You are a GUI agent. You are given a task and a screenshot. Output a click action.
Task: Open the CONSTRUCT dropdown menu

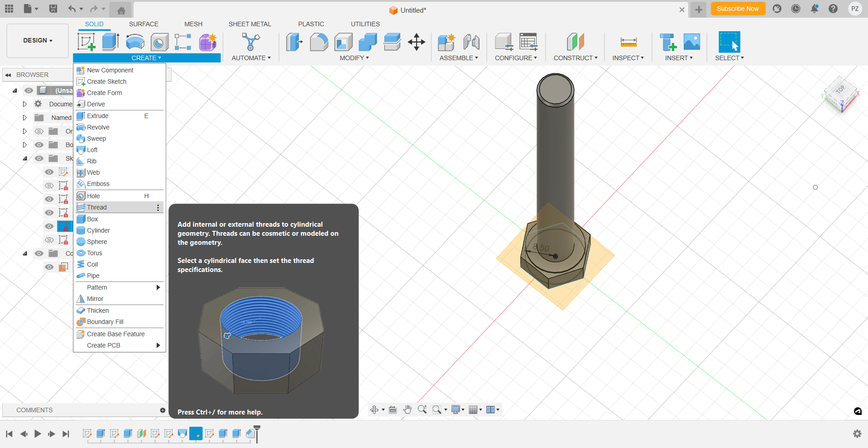click(575, 58)
